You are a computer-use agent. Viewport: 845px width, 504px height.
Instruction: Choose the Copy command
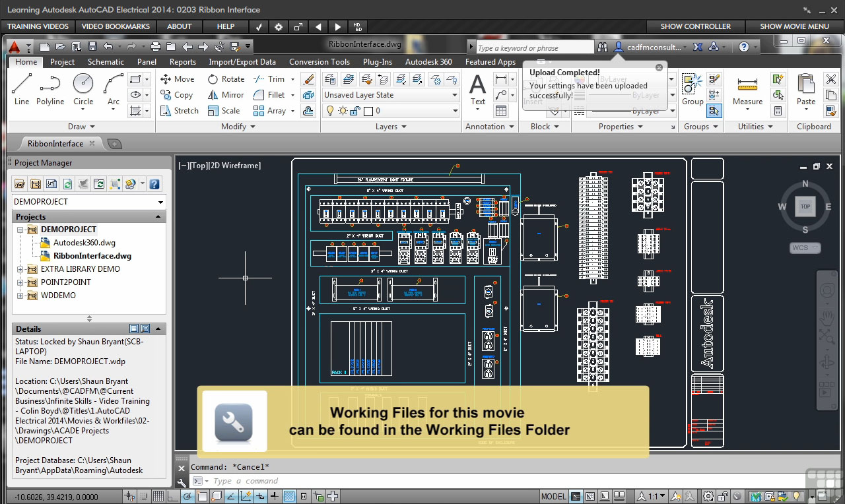[177, 95]
